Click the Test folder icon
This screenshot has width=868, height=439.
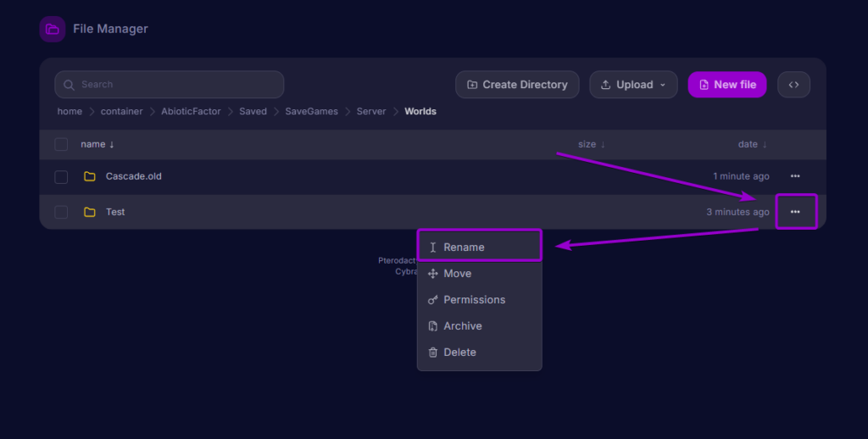coord(89,212)
